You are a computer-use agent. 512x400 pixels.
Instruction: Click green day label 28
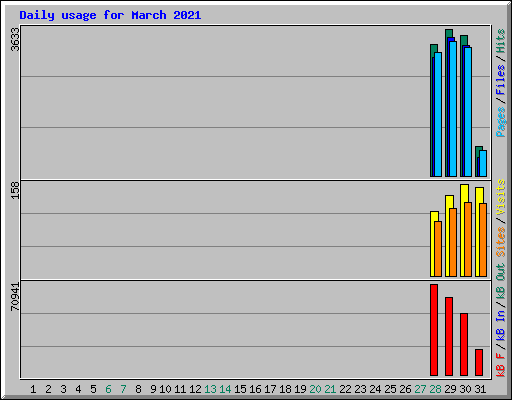(x=435, y=389)
